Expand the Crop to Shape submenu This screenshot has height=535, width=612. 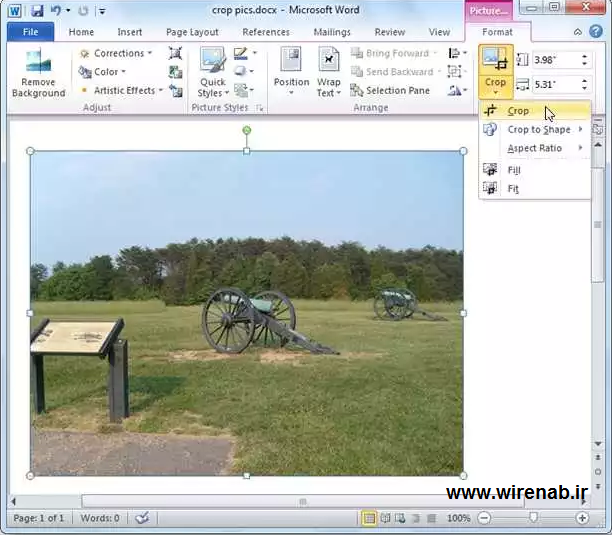[538, 129]
